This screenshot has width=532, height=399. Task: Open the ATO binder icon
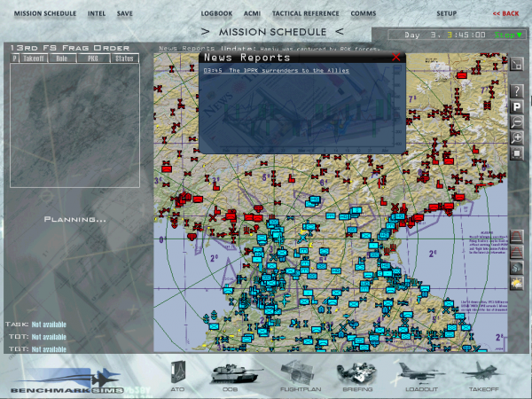pyautogui.click(x=178, y=375)
